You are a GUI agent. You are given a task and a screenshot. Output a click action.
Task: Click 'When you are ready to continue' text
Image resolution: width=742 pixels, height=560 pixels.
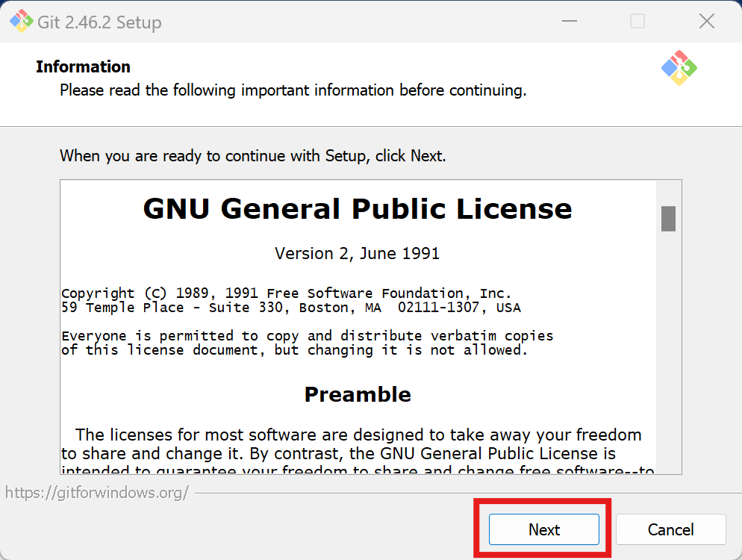253,156
